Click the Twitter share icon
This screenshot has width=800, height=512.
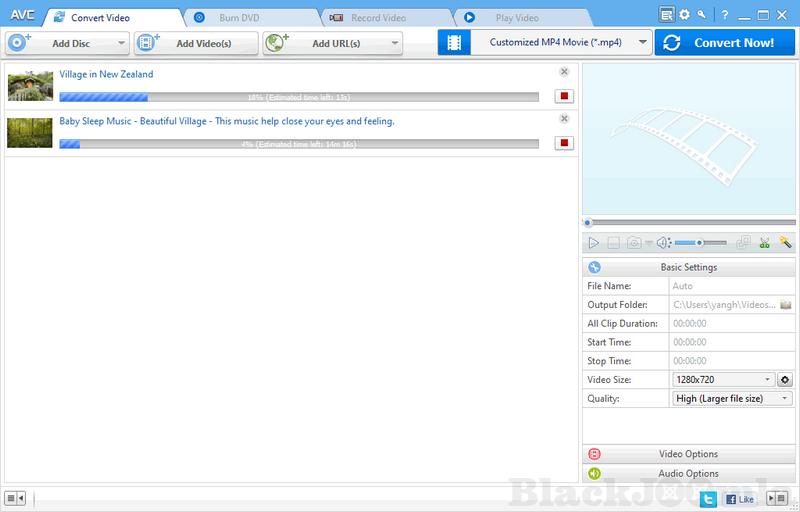[x=707, y=498]
